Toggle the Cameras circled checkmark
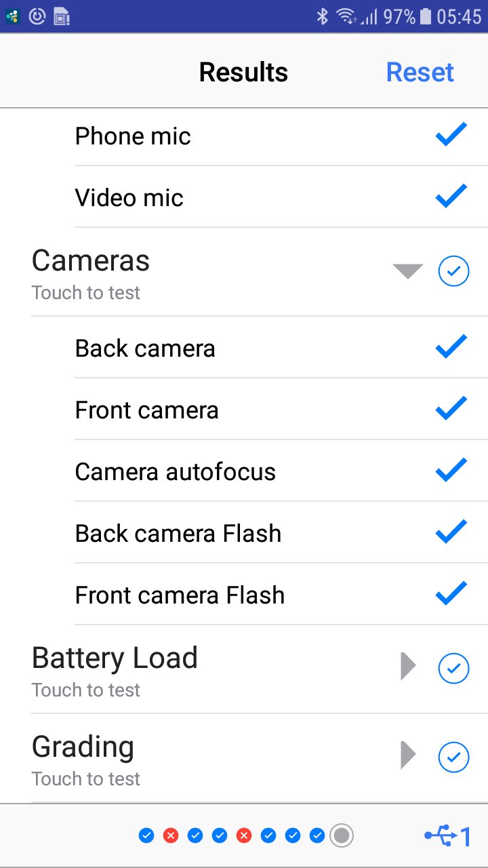 (453, 272)
